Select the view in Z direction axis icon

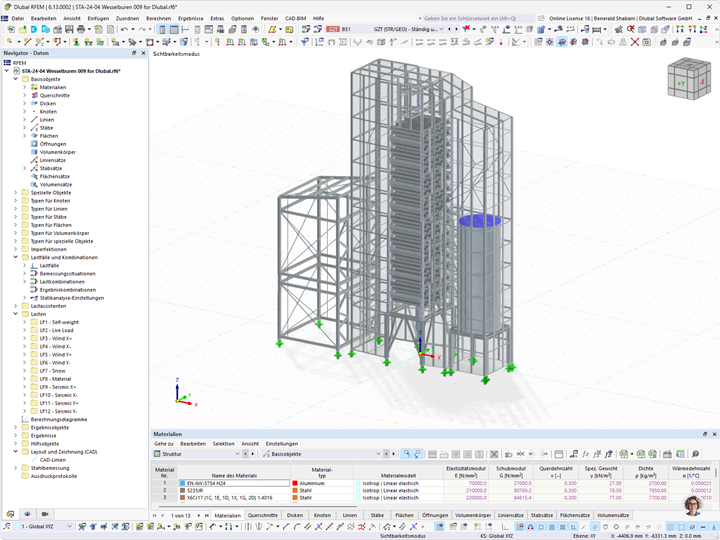[703, 29]
